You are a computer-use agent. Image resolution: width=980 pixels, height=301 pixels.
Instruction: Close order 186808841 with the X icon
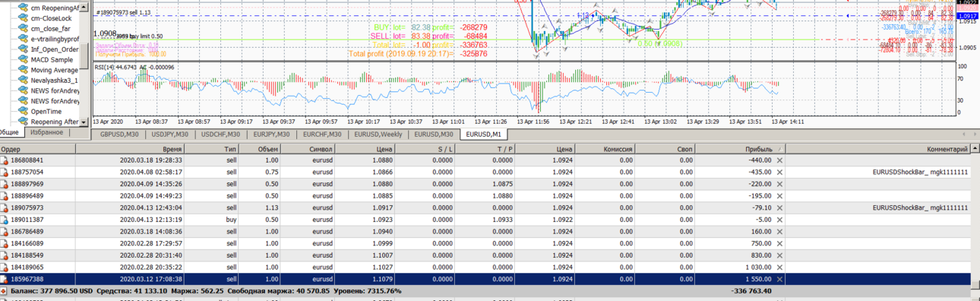(x=779, y=160)
